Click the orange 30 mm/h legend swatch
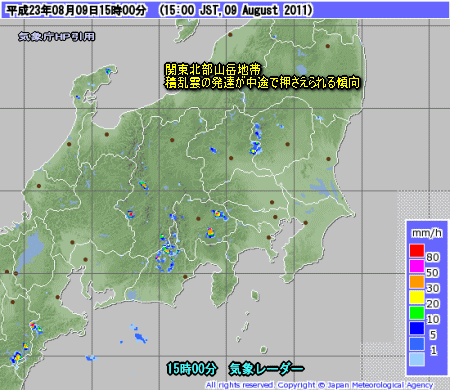 tap(417, 282)
